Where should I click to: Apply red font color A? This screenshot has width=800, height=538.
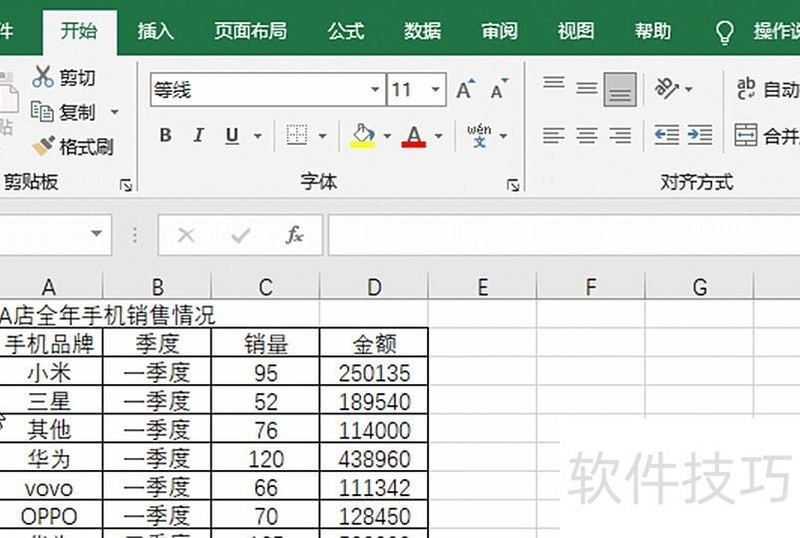tap(414, 136)
